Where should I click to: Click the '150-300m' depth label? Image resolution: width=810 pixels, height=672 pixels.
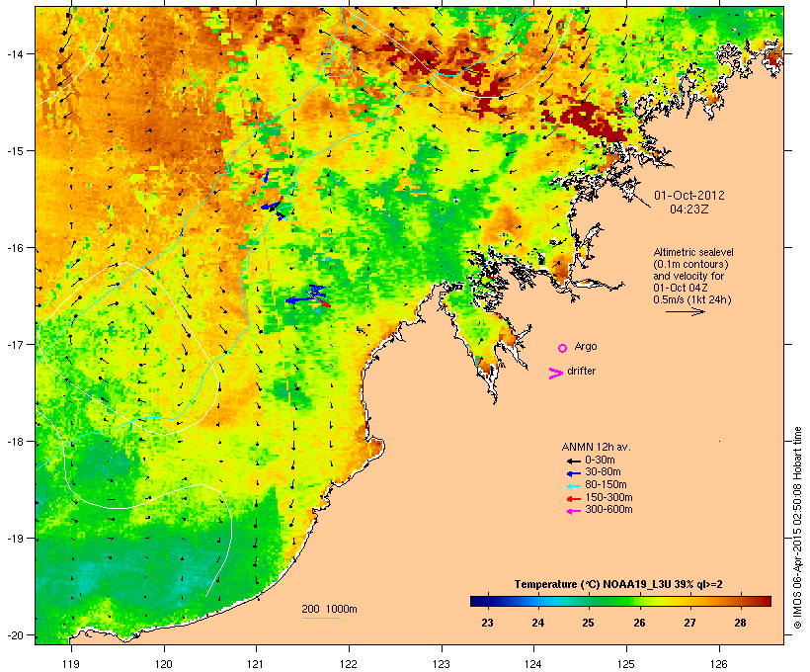click(608, 497)
